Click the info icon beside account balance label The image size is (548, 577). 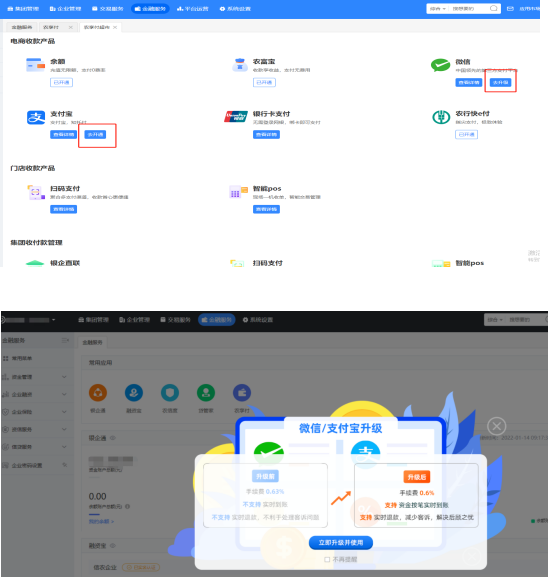(x=127, y=507)
